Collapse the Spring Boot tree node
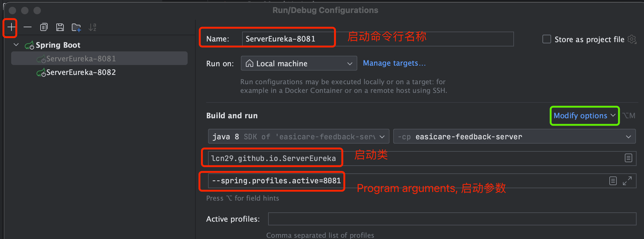Image resolution: width=644 pixels, height=239 pixels. [16, 45]
